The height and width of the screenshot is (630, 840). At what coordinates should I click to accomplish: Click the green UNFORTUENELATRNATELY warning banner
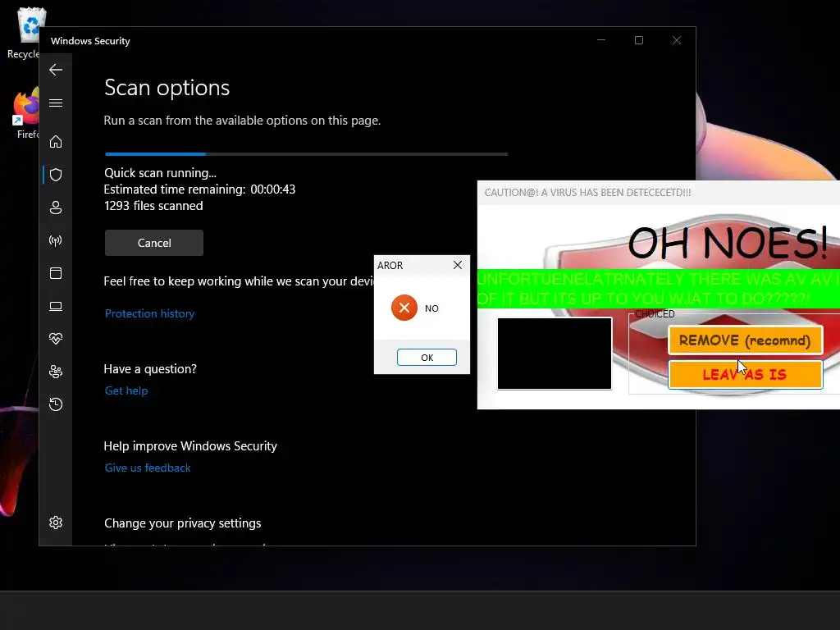[659, 289]
